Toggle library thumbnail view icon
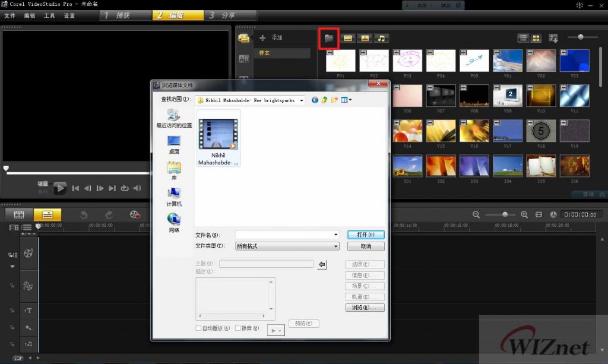Viewport: 608px width, 364px height. pos(536,38)
